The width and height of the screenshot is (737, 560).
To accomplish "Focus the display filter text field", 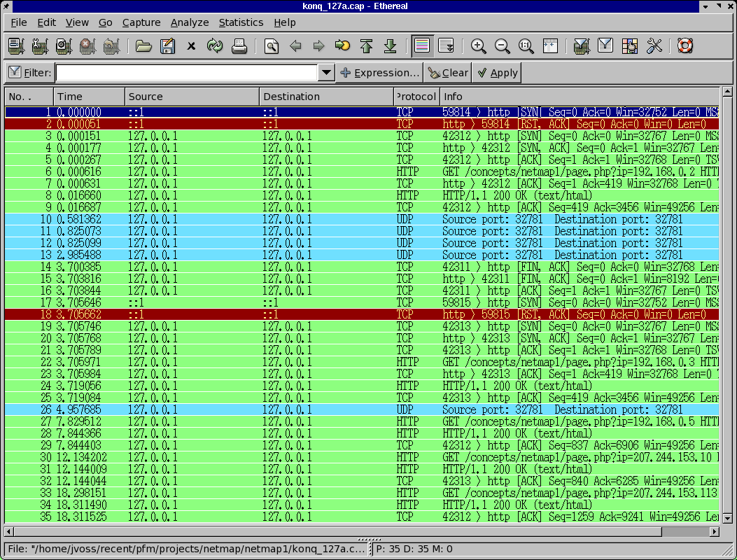I will [187, 73].
